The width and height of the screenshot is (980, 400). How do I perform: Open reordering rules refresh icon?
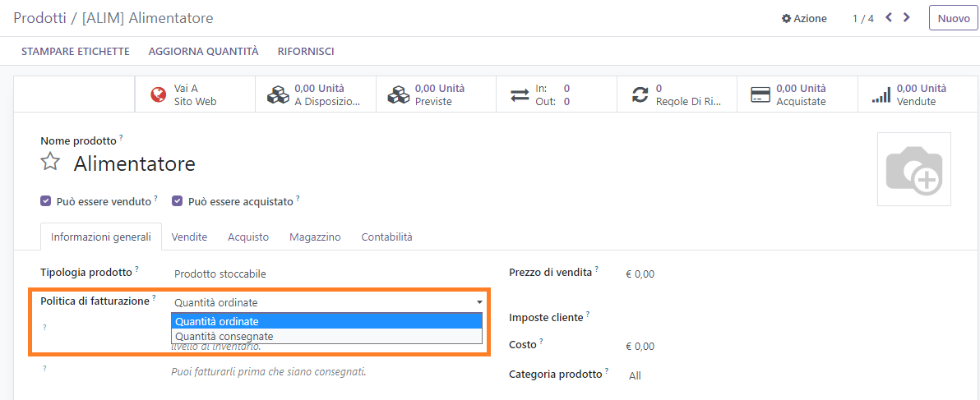pyautogui.click(x=640, y=95)
